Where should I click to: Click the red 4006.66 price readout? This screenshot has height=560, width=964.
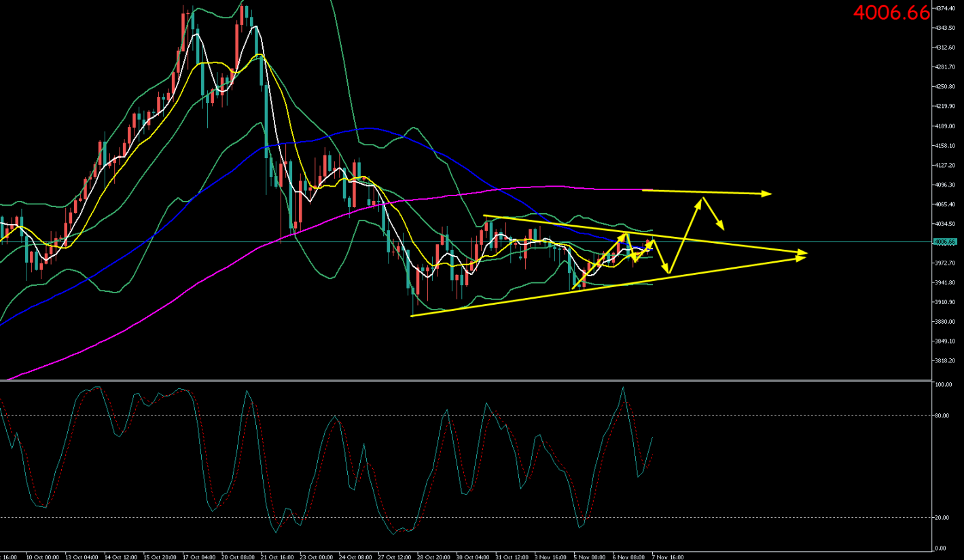point(891,12)
